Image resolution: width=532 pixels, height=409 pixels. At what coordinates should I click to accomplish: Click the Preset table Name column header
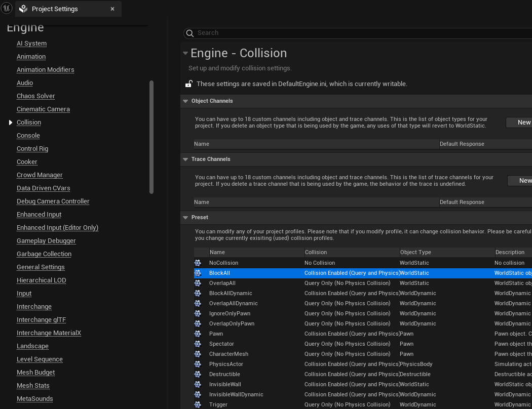[256, 253]
